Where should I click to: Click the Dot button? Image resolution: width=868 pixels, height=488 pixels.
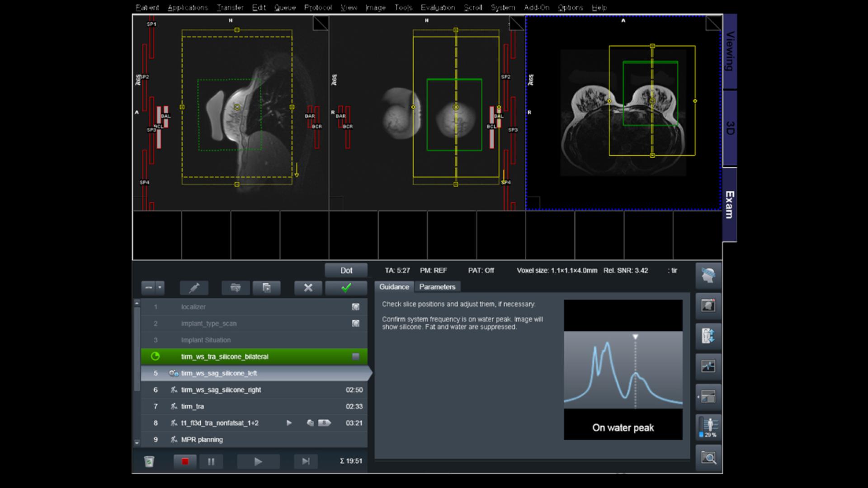(346, 270)
